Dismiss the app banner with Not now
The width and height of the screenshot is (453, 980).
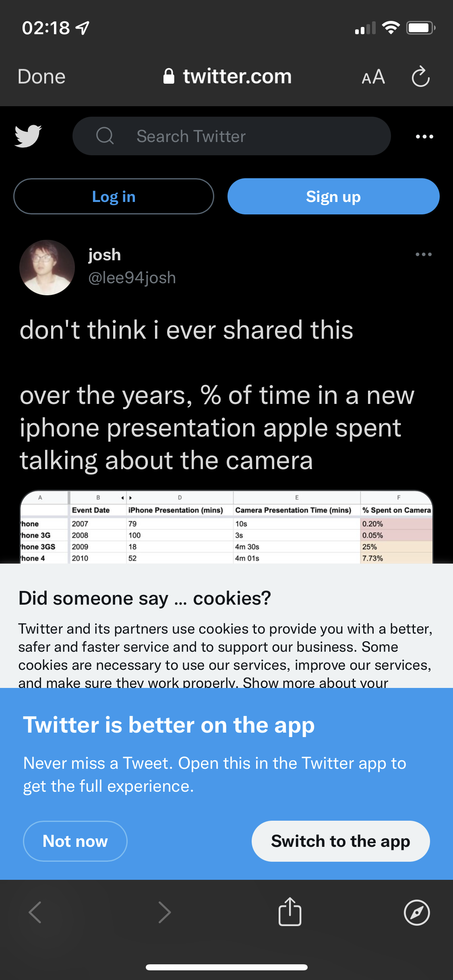pos(75,841)
